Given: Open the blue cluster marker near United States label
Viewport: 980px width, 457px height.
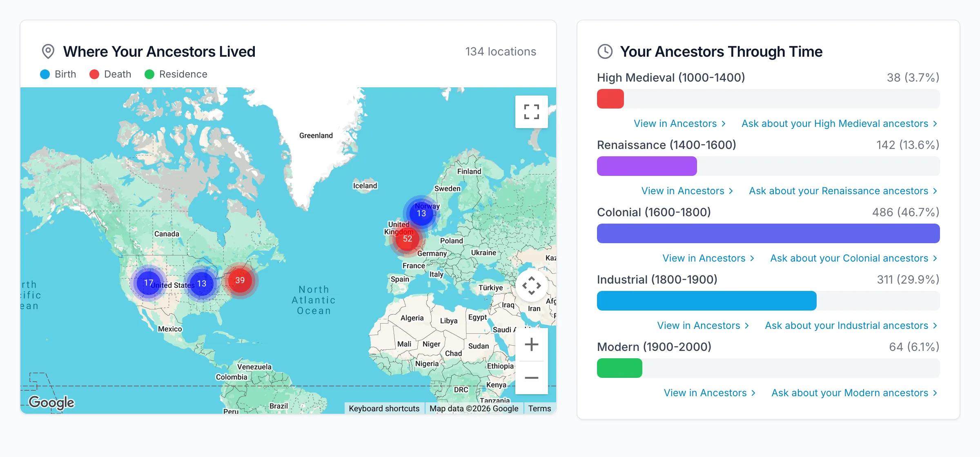Looking at the screenshot, I should click(202, 284).
